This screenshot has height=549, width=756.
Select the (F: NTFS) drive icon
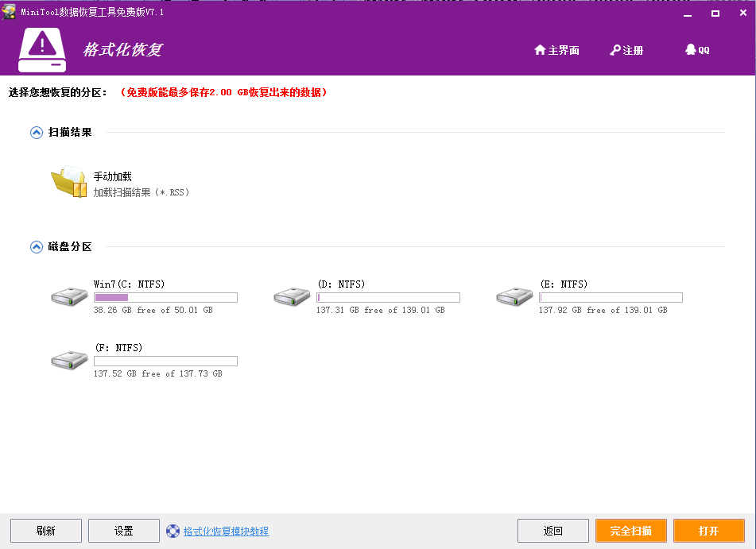tap(69, 360)
